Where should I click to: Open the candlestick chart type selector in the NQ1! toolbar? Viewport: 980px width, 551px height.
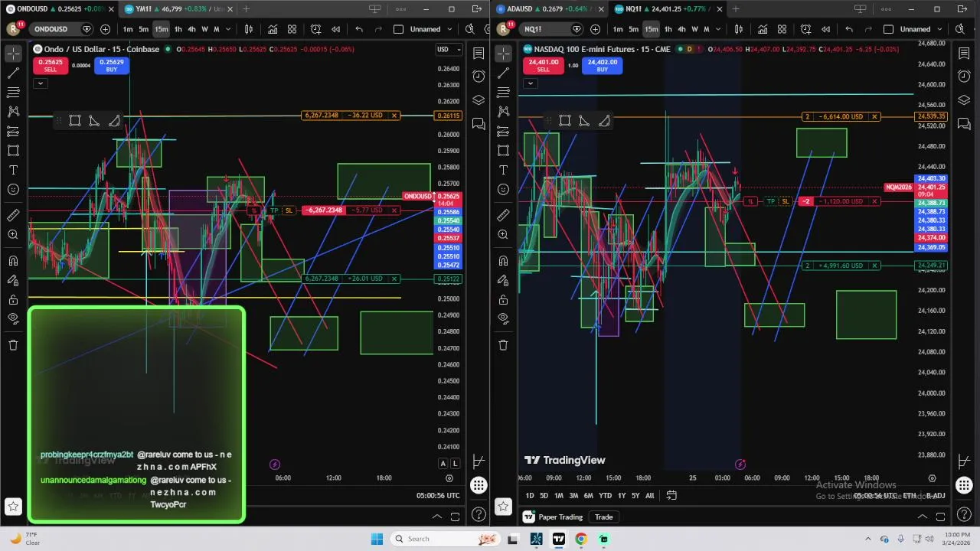point(738,29)
